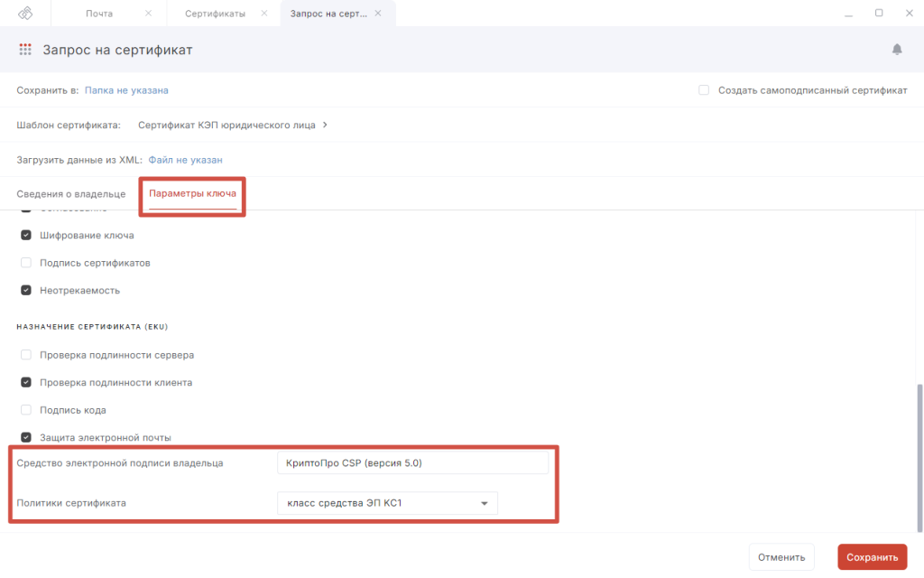The image size is (924, 578).
Task: Close the Сертификаты tab
Action: coord(264,13)
